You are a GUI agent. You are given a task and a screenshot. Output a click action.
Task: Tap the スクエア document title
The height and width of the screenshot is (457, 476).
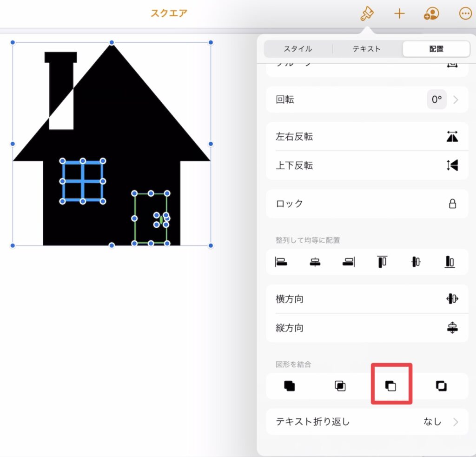pos(169,13)
